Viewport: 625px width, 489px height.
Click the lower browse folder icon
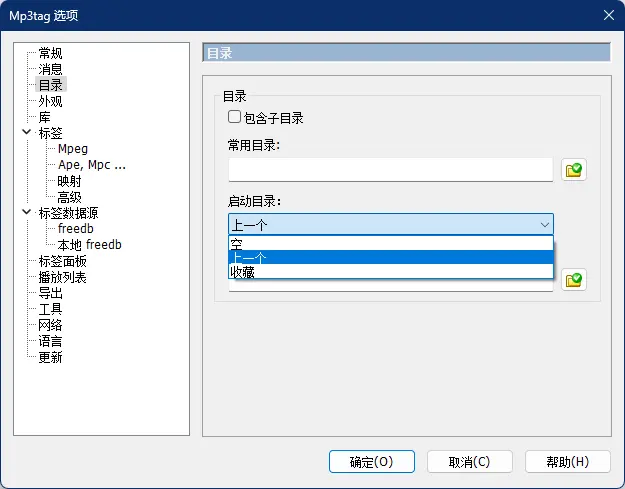click(x=574, y=280)
